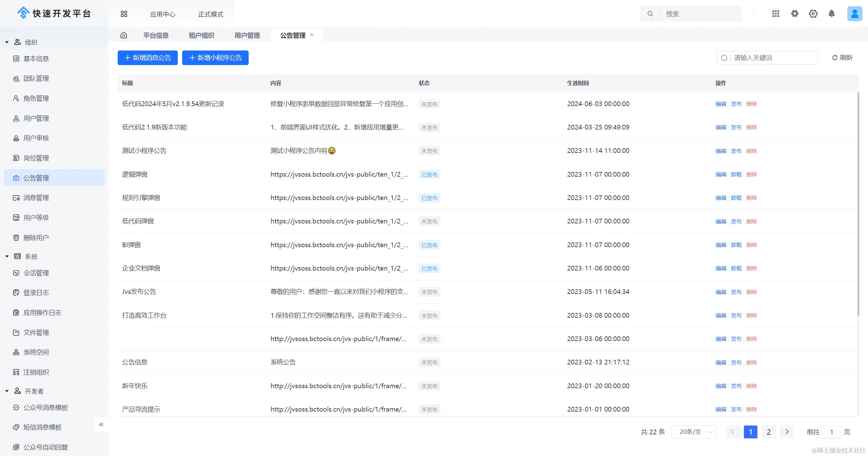868x456 pixels.
Task: Collapse the 组织 sidebar group
Action: (7, 42)
